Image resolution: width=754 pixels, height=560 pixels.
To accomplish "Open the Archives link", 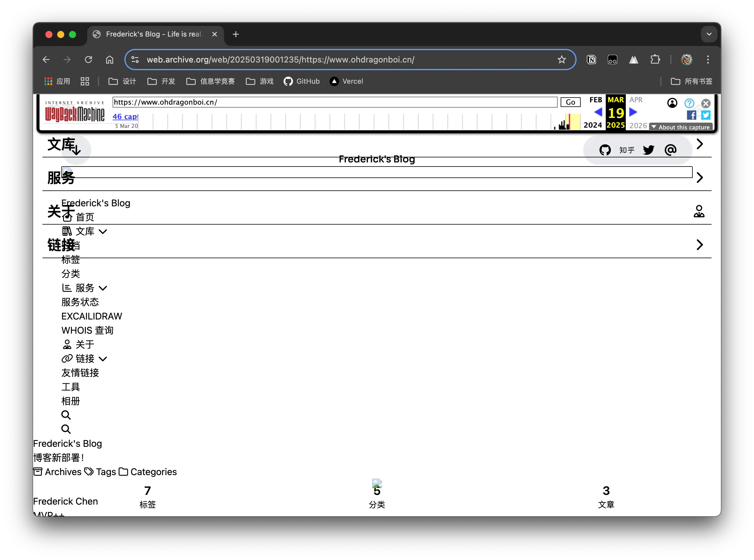I will [58, 472].
